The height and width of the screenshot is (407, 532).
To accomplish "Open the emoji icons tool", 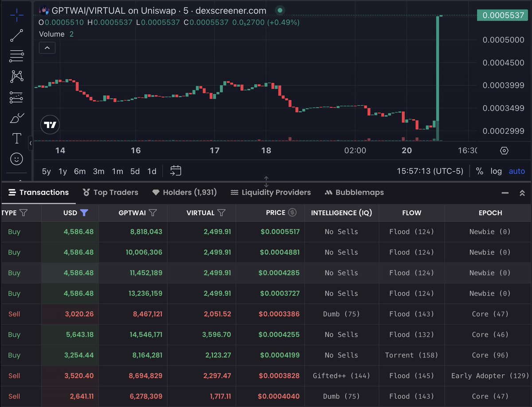I will [17, 159].
